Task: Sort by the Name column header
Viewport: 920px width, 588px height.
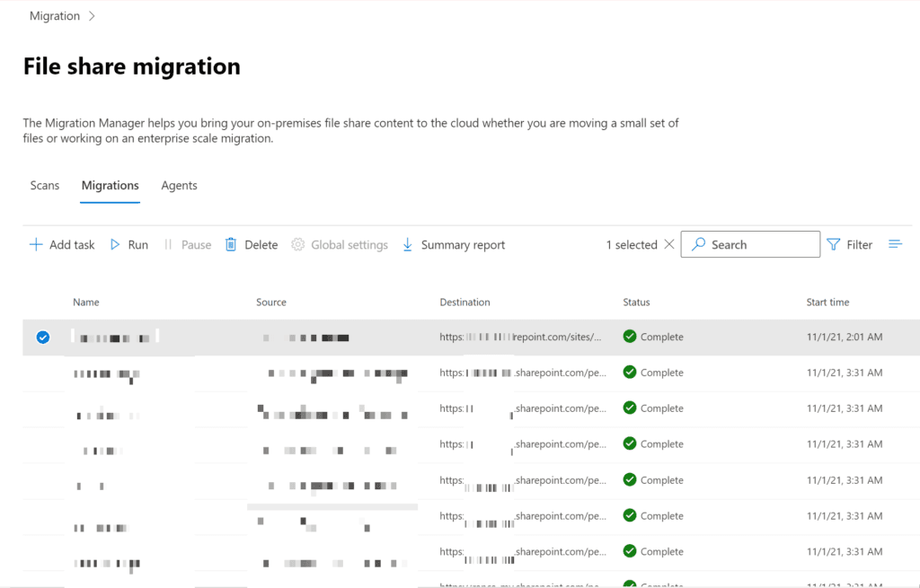Action: point(86,303)
